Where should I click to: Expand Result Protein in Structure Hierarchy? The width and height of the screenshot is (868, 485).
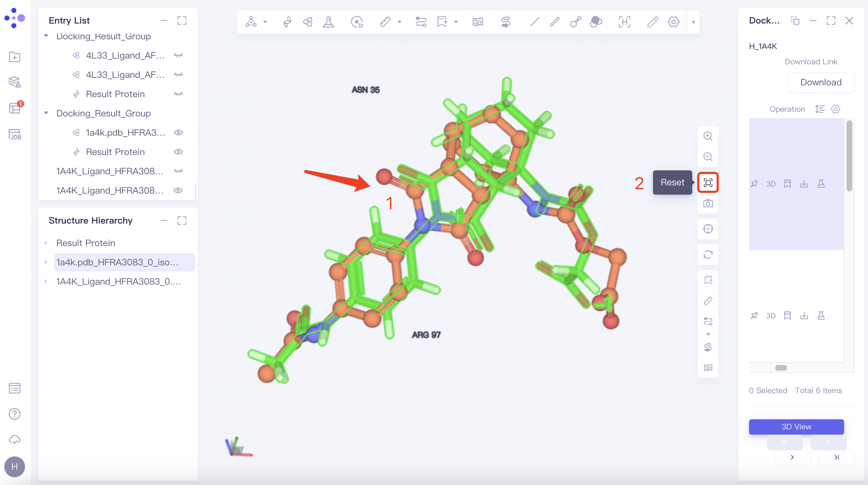click(x=46, y=243)
